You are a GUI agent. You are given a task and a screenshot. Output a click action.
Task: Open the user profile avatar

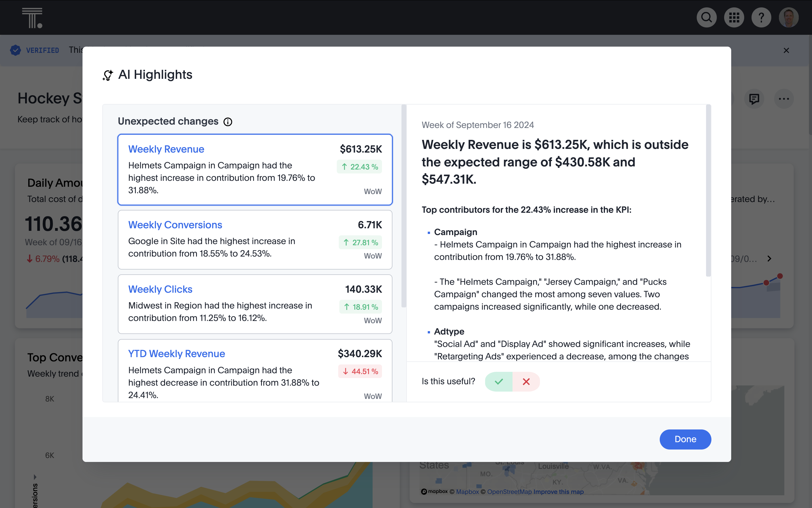point(789,17)
